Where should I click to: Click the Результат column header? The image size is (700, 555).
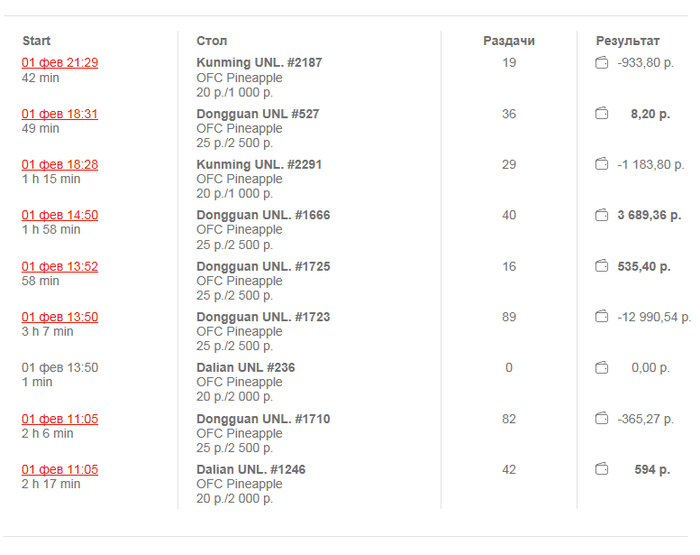(x=628, y=41)
